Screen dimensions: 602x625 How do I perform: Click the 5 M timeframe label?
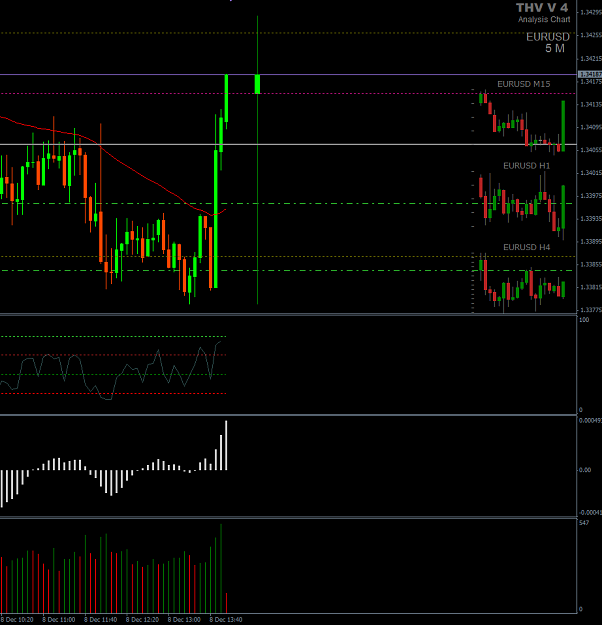pyautogui.click(x=555, y=49)
